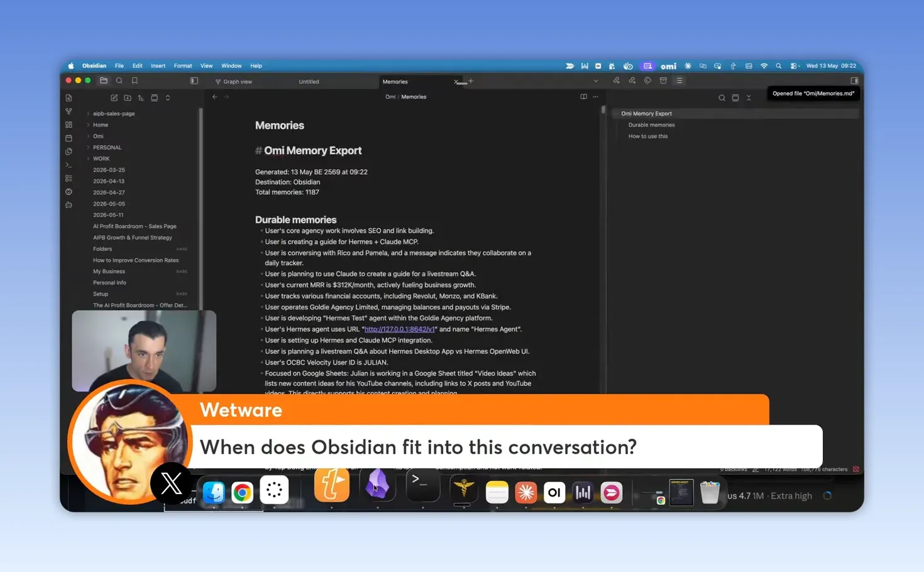Open the tab list dropdown chevron
This screenshot has height=572, width=924.
tap(595, 81)
